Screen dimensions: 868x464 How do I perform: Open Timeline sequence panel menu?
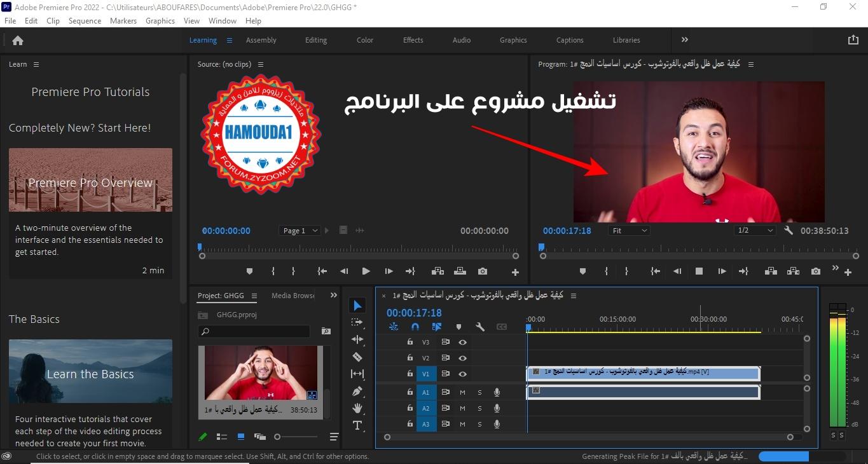click(574, 296)
